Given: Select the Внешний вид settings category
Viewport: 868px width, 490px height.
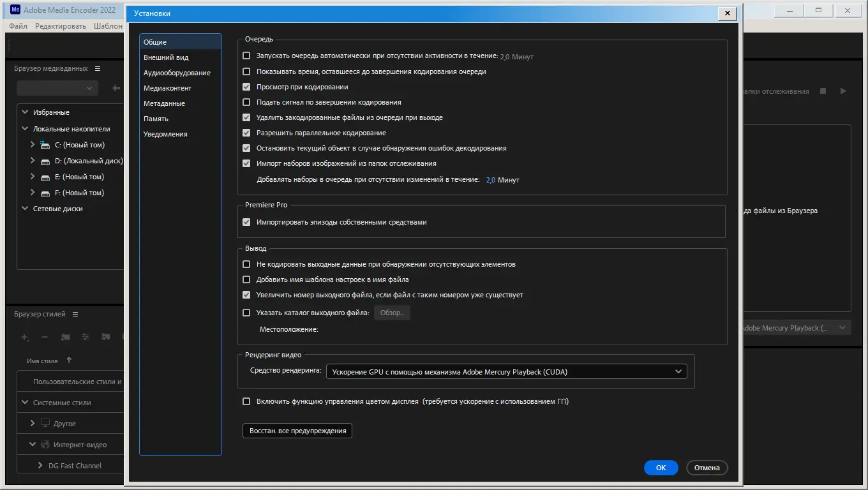Looking at the screenshot, I should point(181,57).
